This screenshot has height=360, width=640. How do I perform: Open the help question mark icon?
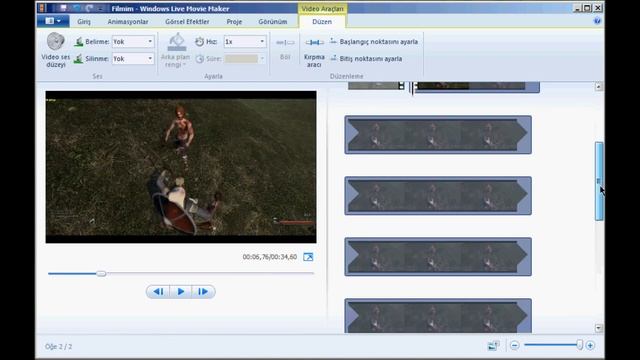pos(597,21)
